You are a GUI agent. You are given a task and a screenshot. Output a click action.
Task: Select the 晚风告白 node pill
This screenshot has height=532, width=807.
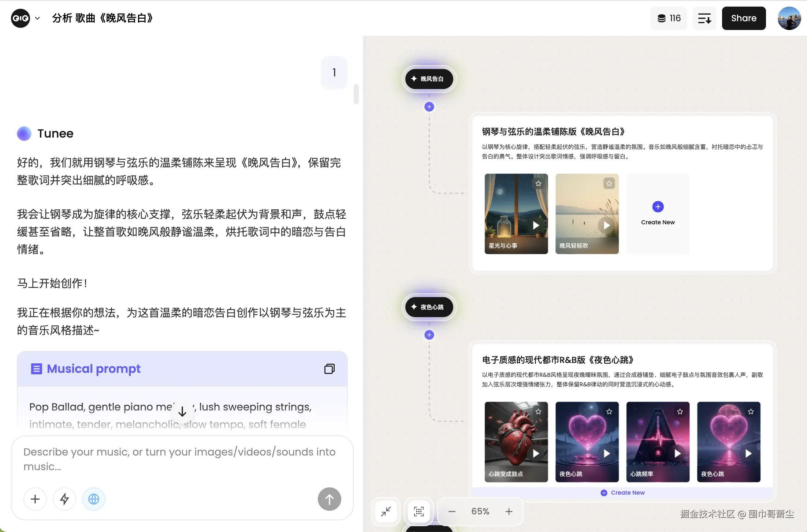(x=429, y=79)
